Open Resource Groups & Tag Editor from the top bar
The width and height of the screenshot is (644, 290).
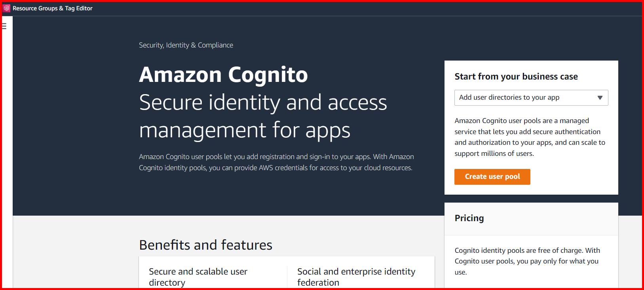click(52, 8)
